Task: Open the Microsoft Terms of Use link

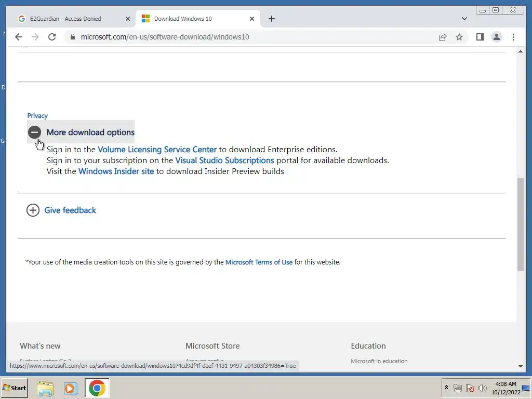Action: (259, 262)
